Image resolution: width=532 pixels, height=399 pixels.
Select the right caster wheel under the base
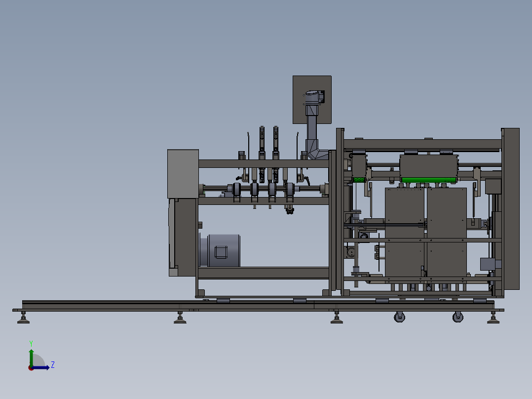tap(457, 317)
